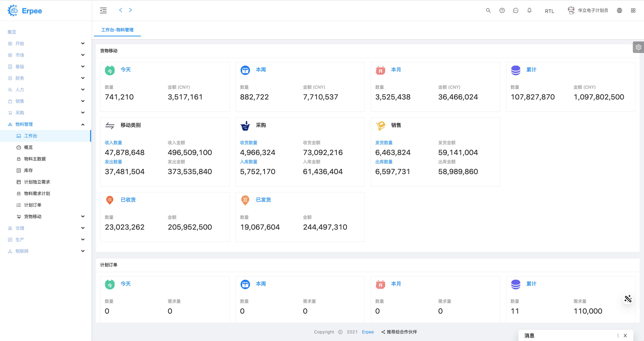Open the settings gear on right edge
Image resolution: width=644 pixels, height=341 pixels.
coord(638,47)
